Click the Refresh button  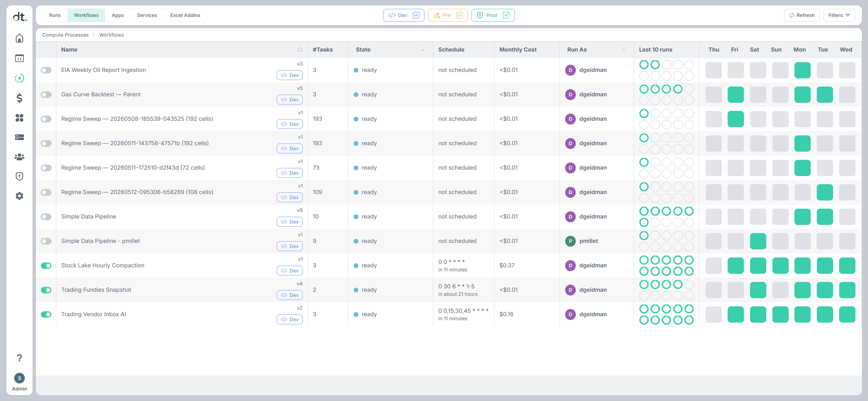[802, 15]
